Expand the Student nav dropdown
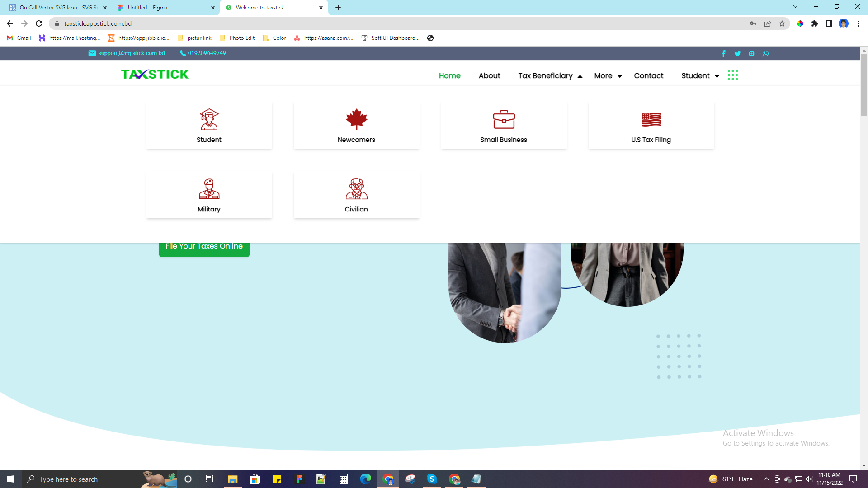The width and height of the screenshot is (868, 488). pos(700,76)
